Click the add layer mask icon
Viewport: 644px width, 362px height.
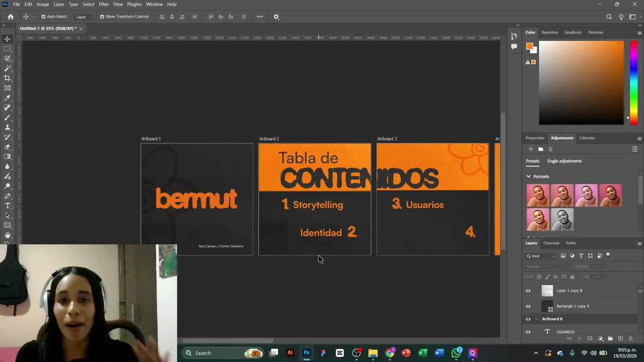coord(590,338)
